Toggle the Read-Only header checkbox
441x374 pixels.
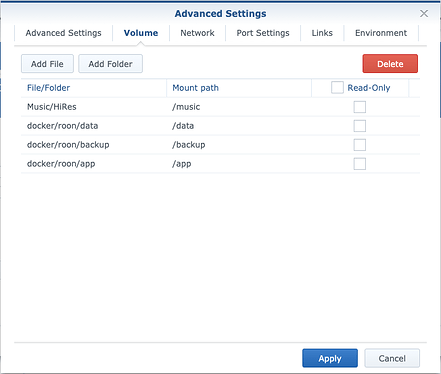[x=337, y=88]
